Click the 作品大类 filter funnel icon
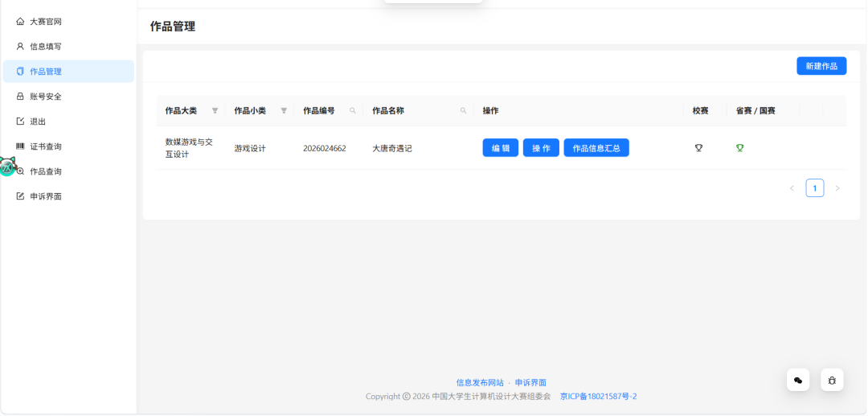Screen dimensions: 868x416 [x=215, y=111]
